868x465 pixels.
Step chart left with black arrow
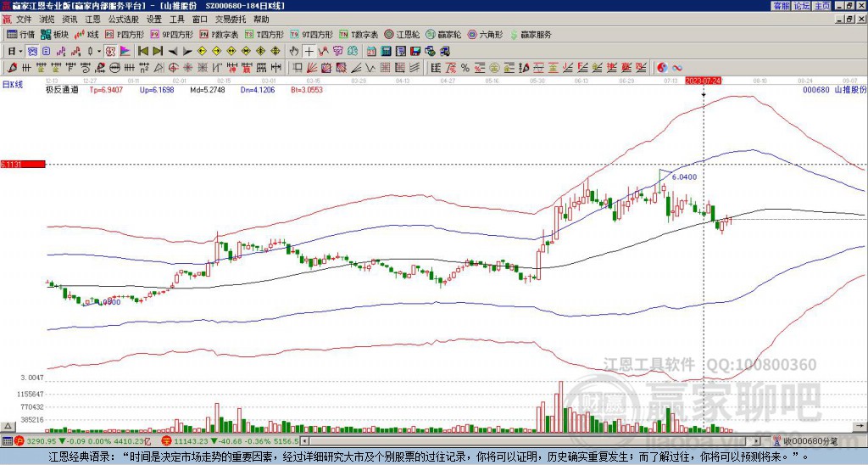pyautogui.click(x=173, y=52)
